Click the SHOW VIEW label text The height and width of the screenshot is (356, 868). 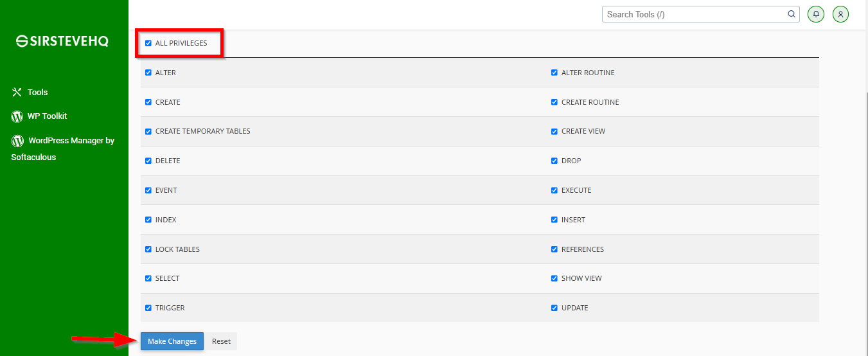coord(581,278)
